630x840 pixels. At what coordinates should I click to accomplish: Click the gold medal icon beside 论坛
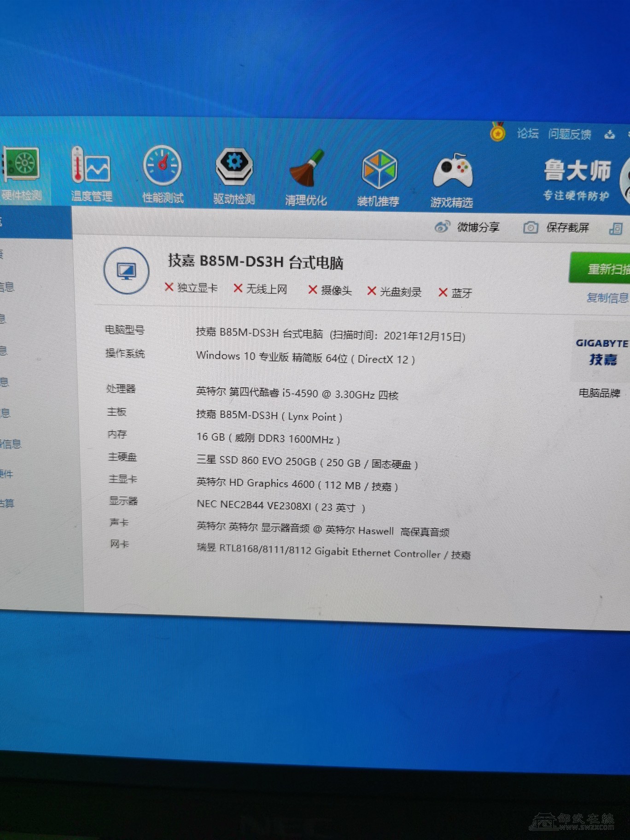(497, 133)
